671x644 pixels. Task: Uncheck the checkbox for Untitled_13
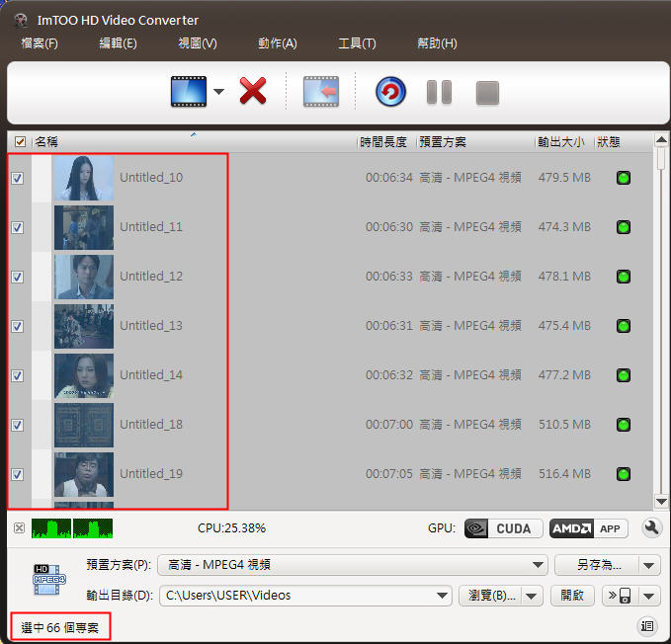[17, 326]
